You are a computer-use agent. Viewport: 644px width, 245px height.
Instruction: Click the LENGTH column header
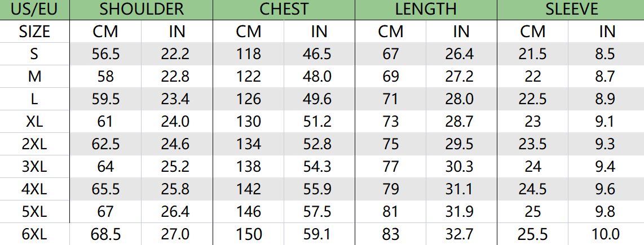point(426,10)
